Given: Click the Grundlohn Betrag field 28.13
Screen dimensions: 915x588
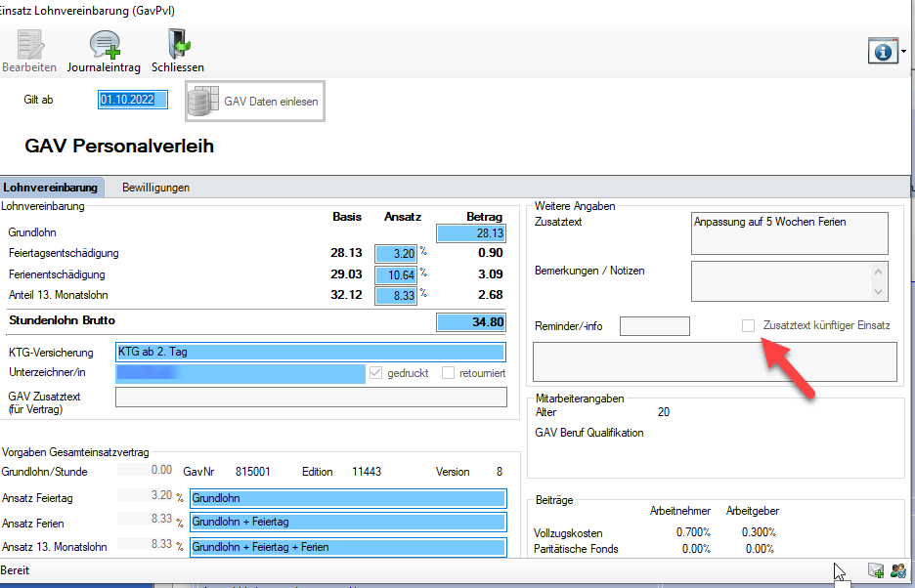Looking at the screenshot, I should click(471, 233).
